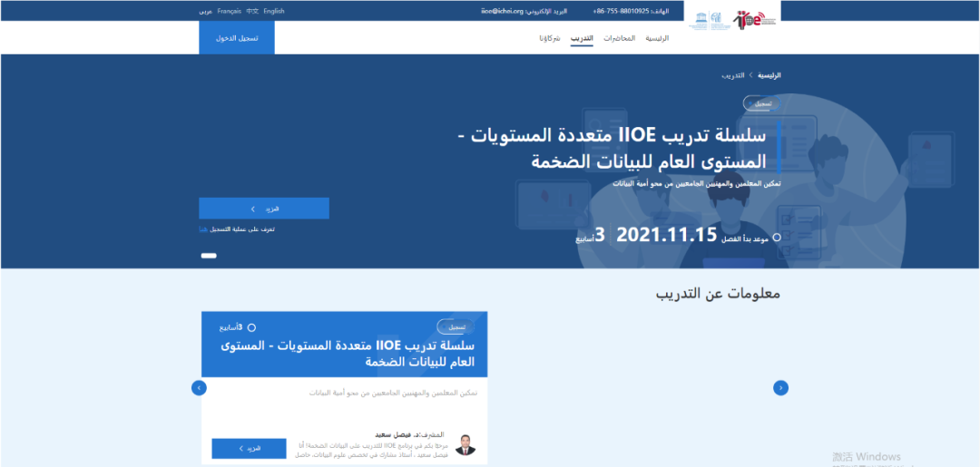Click the phone number +86-755-88010925
Image resolution: width=980 pixels, height=467 pixels.
click(x=621, y=11)
